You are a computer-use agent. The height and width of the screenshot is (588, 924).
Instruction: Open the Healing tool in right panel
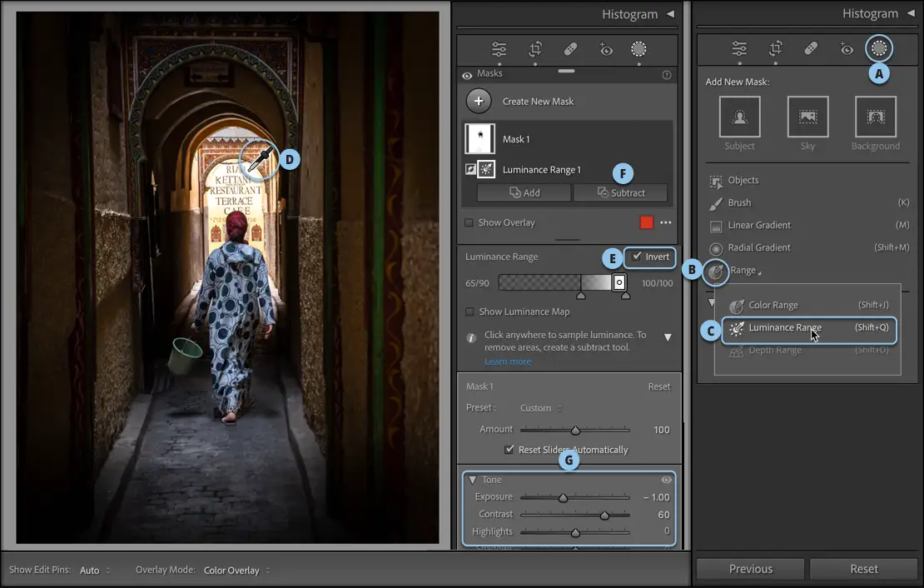(811, 49)
